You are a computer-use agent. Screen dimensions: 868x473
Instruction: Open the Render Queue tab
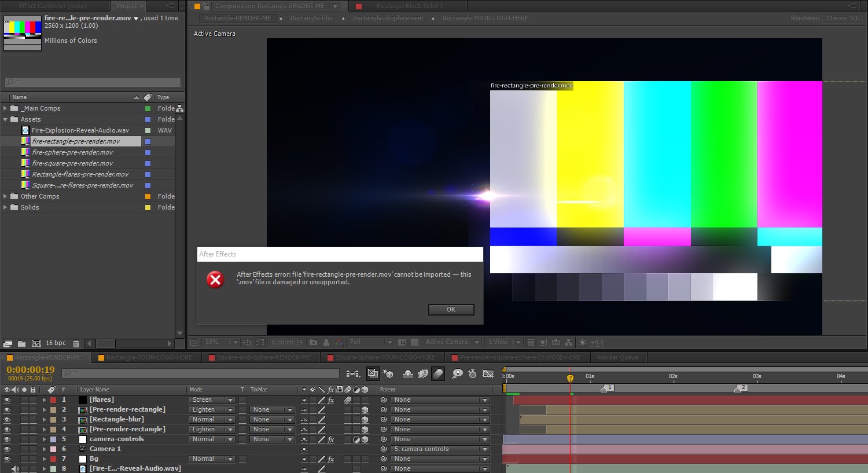click(x=617, y=357)
